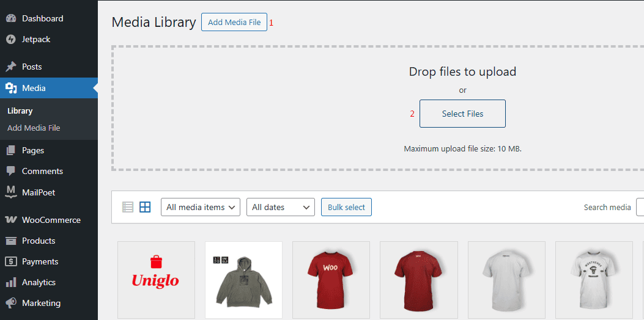Click the WooCommerce logo icon in sidebar
This screenshot has height=320, width=644.
coord(11,220)
